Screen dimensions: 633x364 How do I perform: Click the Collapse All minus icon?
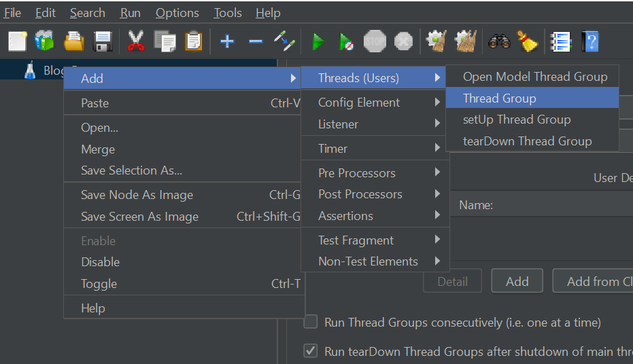tap(256, 41)
